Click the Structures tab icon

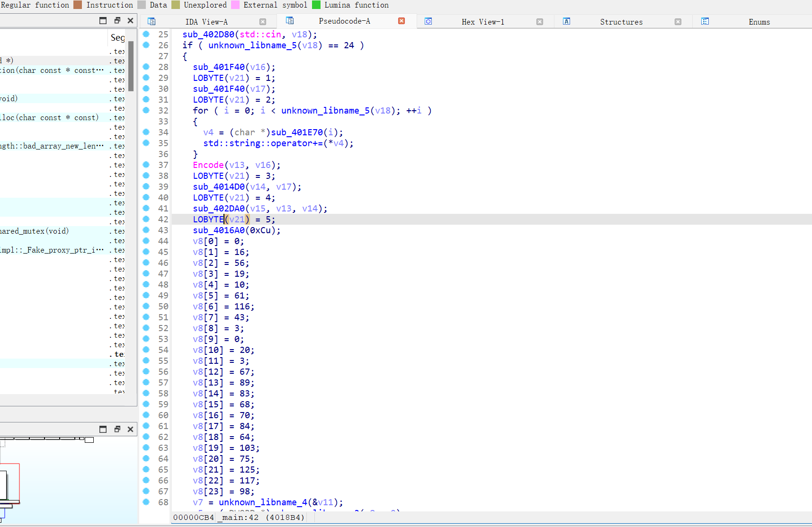(x=566, y=21)
